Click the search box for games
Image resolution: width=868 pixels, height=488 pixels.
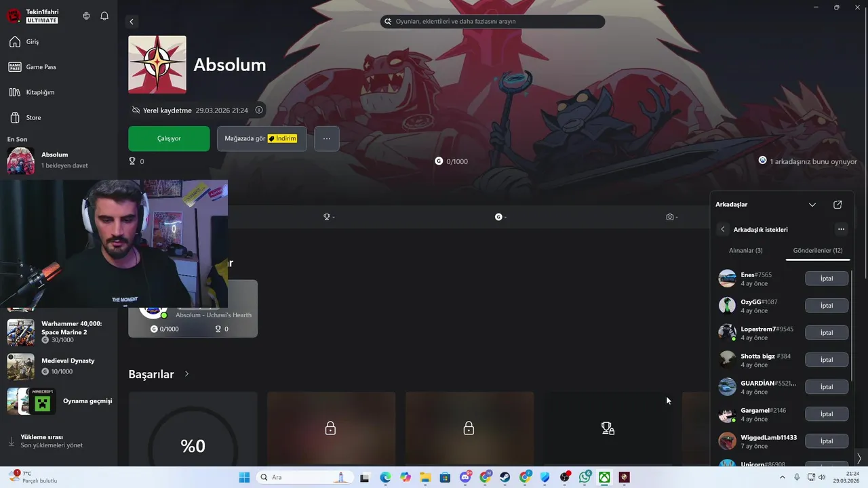[492, 22]
